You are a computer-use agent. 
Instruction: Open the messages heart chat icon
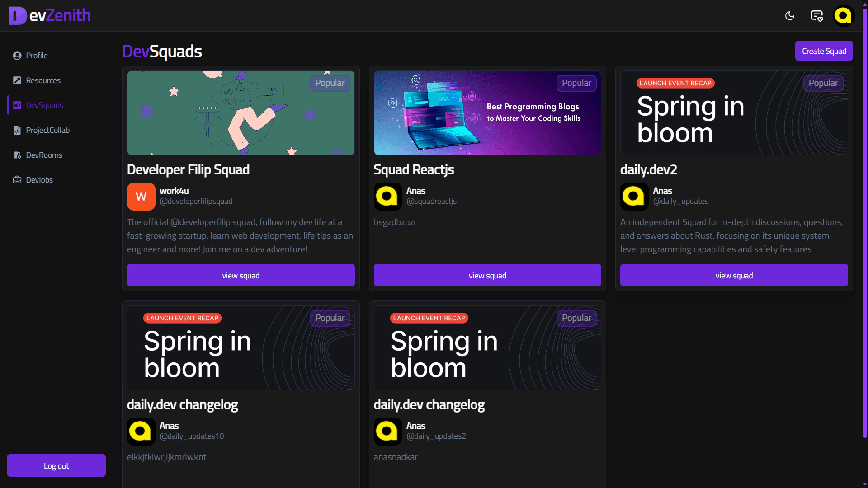coord(816,16)
